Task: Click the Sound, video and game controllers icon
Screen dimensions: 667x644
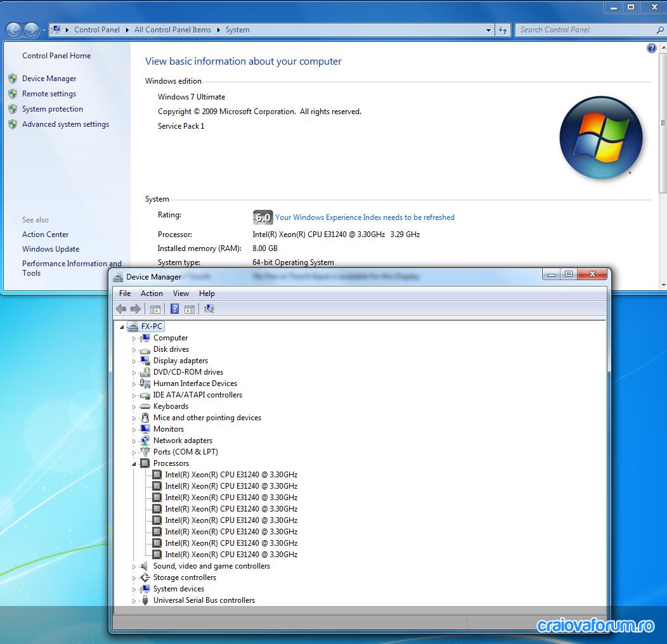Action: (x=145, y=566)
